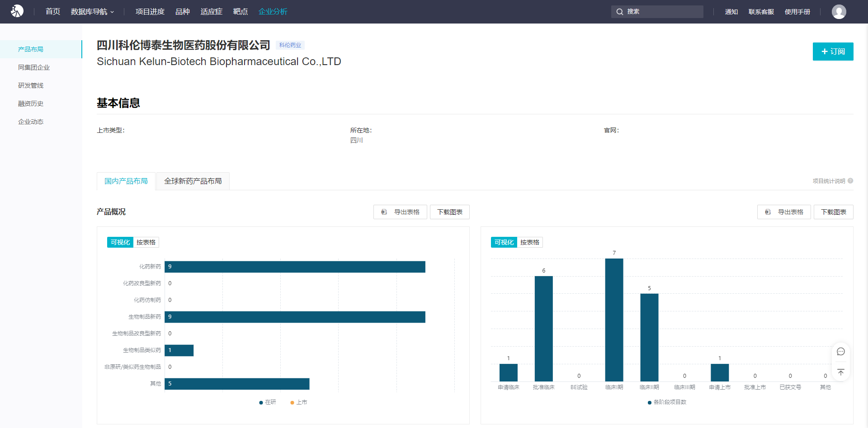Image resolution: width=868 pixels, height=428 pixels.
Task: Open the 通知 notifications link
Action: pos(731,12)
